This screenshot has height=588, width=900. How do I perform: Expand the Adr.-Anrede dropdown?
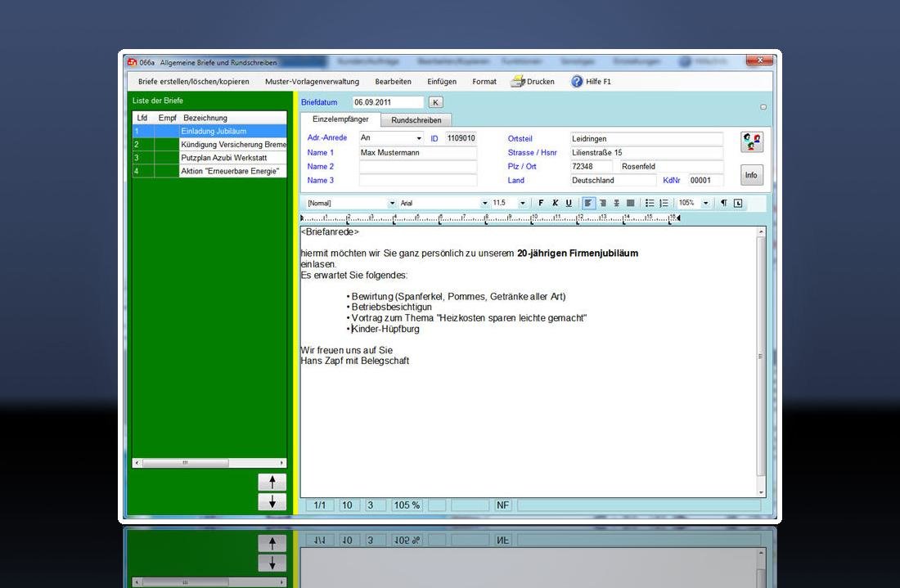419,138
